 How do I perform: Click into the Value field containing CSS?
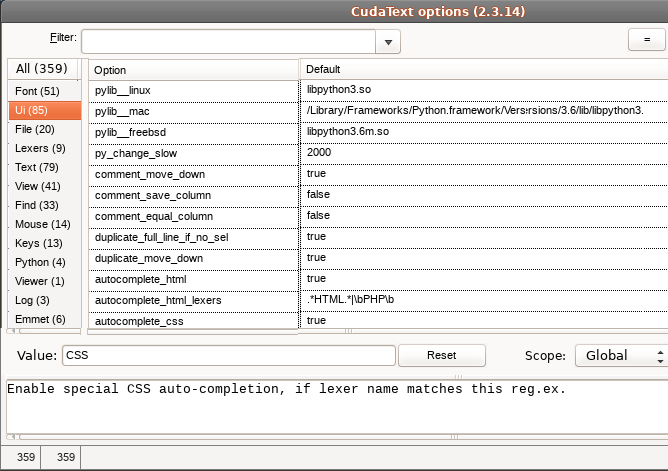coord(229,356)
